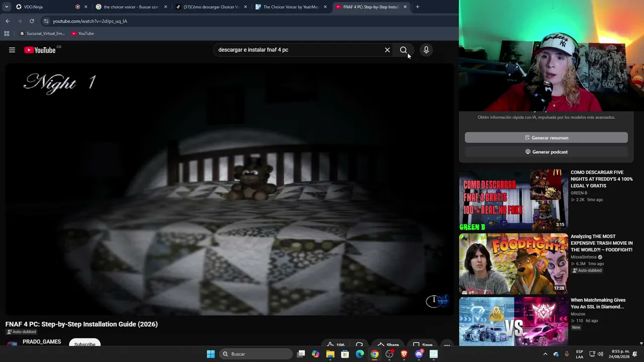Start voice search with microphone icon
This screenshot has width=644, height=362.
pos(426,50)
